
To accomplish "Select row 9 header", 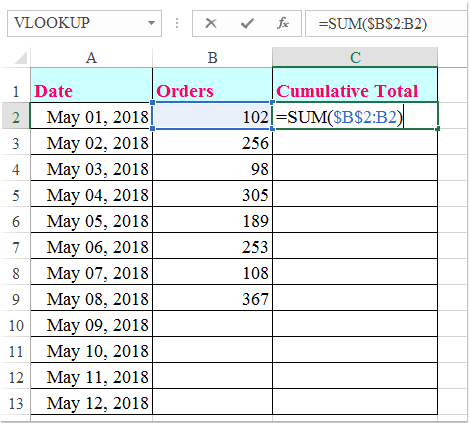I will tap(16, 298).
